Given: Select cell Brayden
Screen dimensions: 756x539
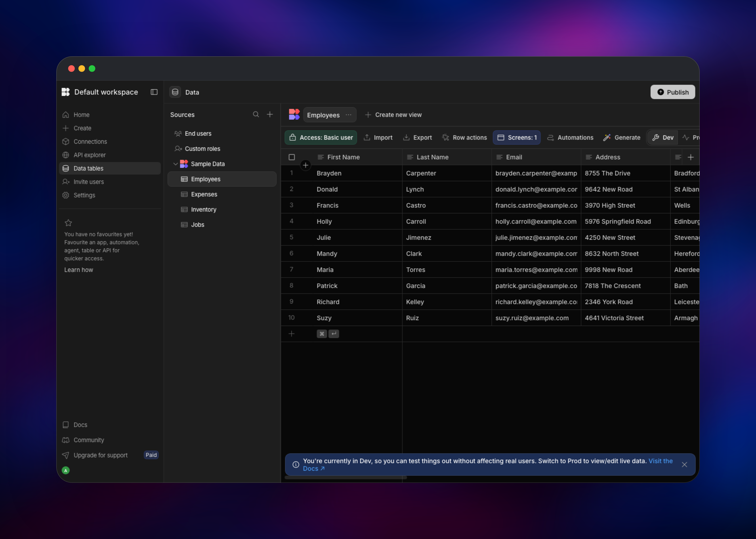Looking at the screenshot, I should point(357,173).
